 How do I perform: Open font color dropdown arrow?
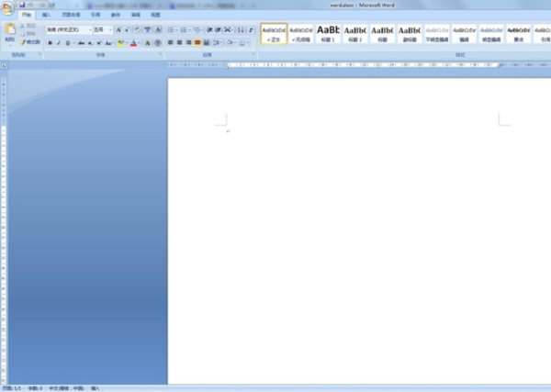[140, 43]
